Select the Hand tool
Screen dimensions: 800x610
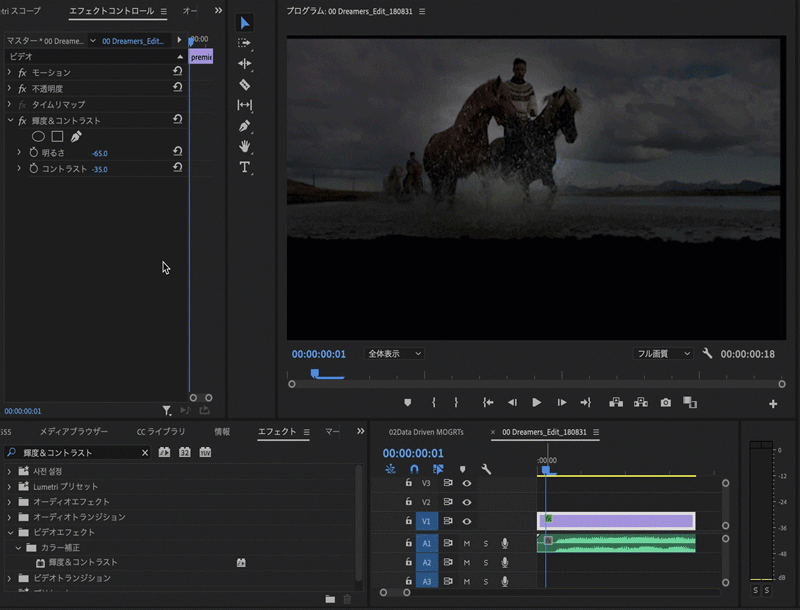(x=245, y=147)
